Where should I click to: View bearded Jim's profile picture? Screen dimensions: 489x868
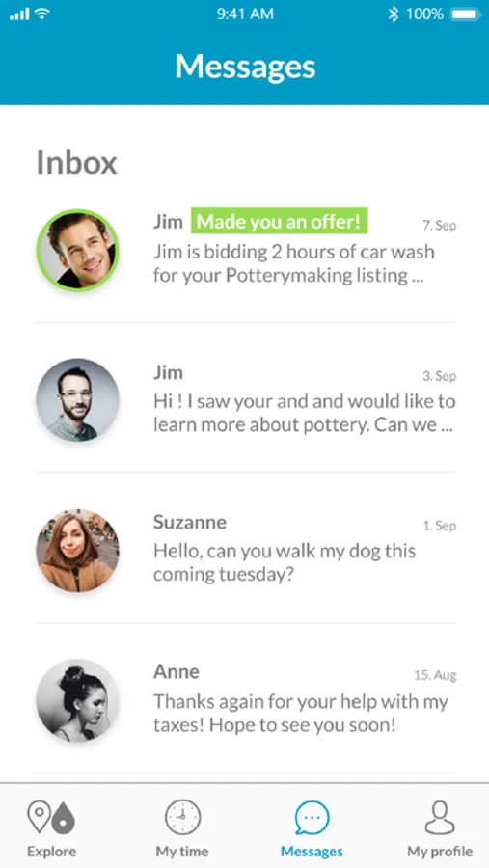coord(77,399)
